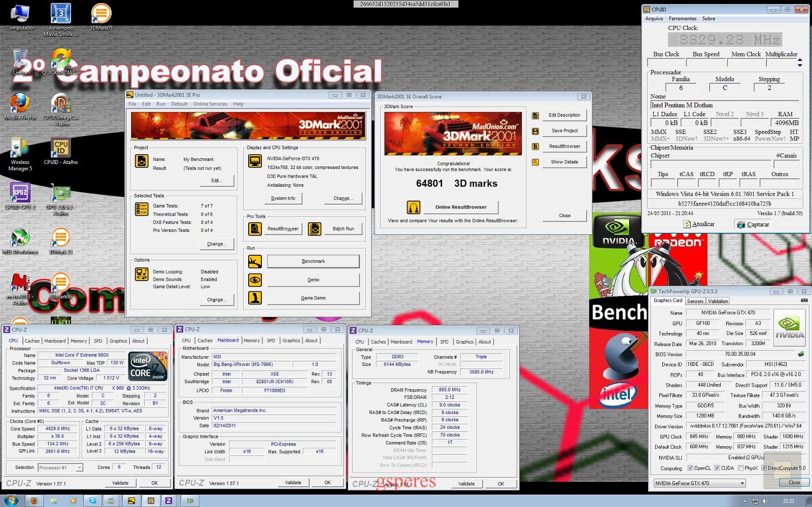Click the Atualizar button in CPUID
The width and height of the screenshot is (812, 507).
coord(699,224)
